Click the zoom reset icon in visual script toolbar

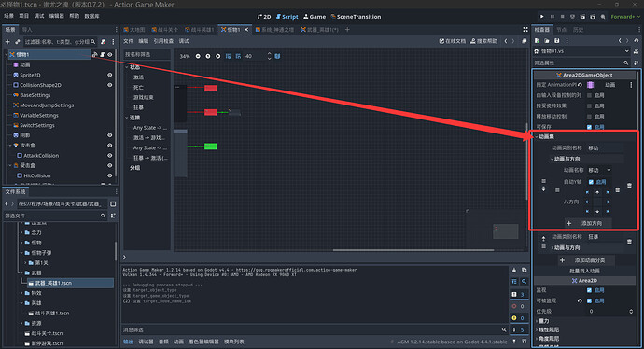coord(208,56)
